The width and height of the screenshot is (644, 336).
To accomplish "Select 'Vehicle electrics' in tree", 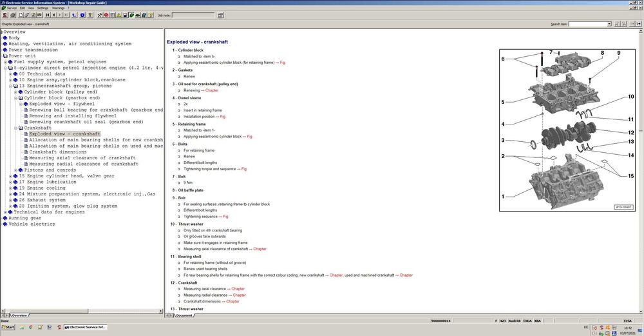I will click(32, 224).
